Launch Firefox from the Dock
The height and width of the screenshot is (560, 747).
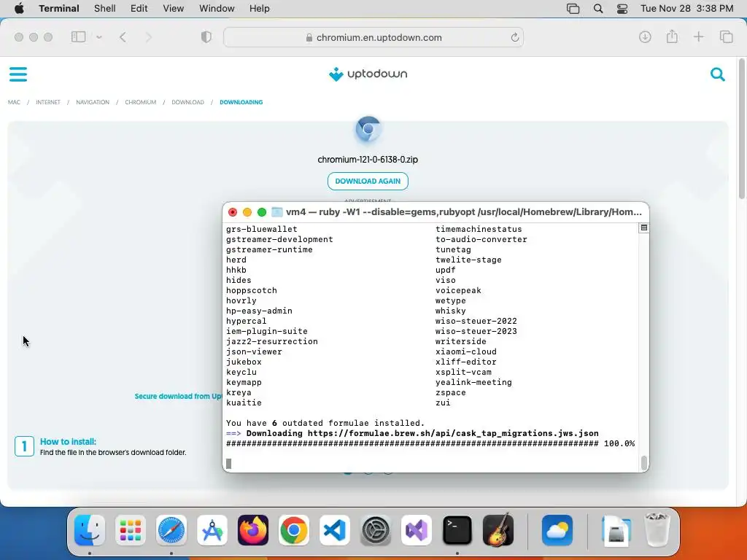coord(253,530)
